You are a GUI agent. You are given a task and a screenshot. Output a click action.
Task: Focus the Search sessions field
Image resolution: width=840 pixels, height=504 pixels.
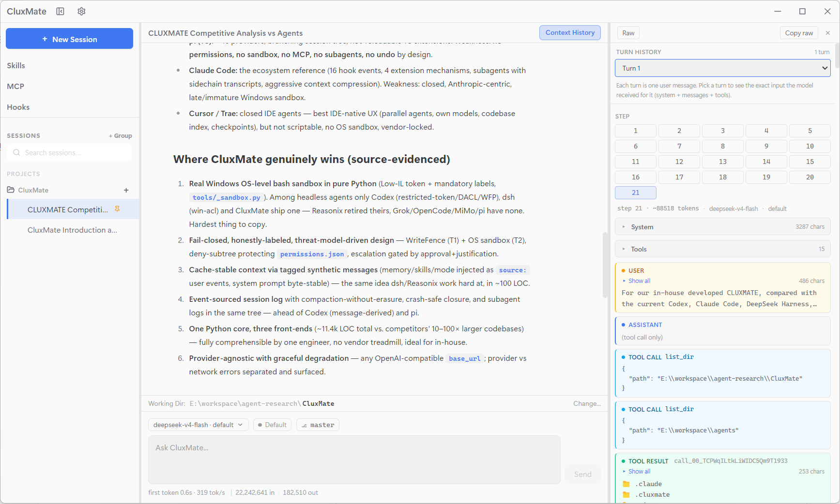tap(69, 152)
